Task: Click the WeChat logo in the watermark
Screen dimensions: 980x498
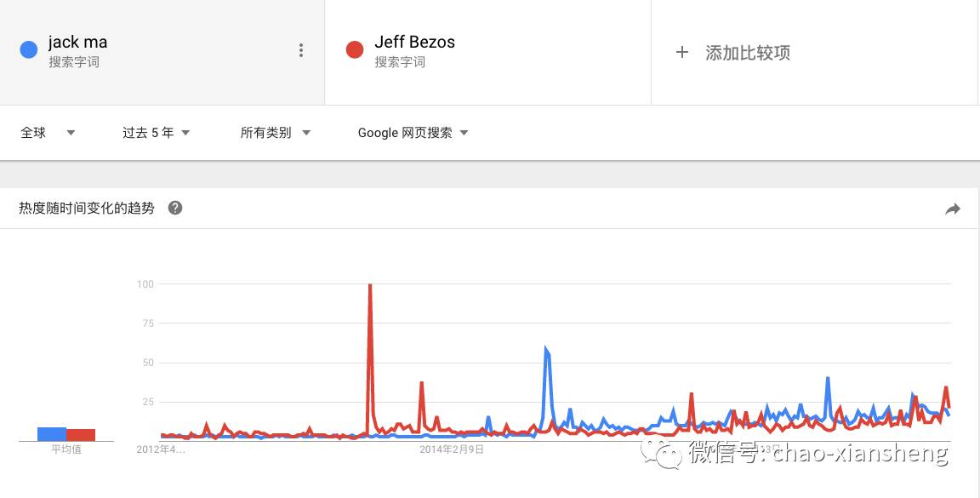Action: click(663, 453)
